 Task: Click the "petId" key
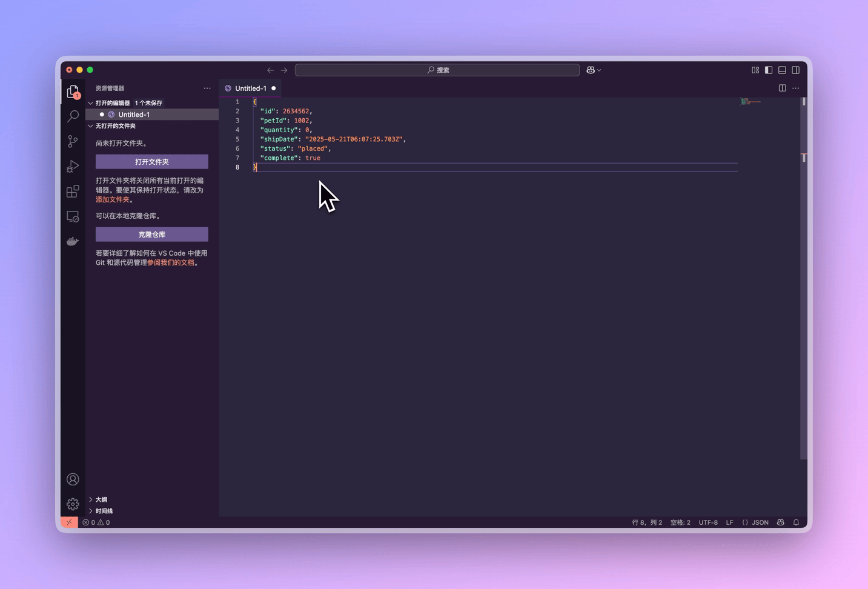pos(273,121)
